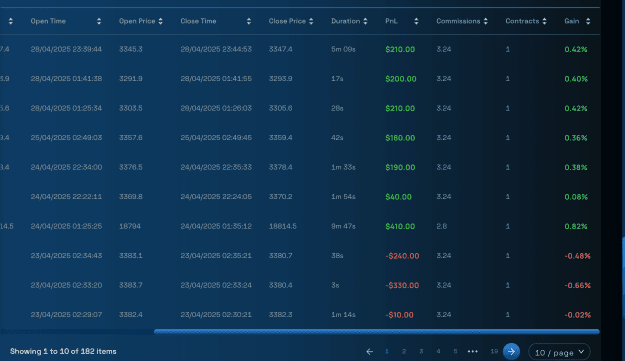Click the $410.00 PnL value

400,226
